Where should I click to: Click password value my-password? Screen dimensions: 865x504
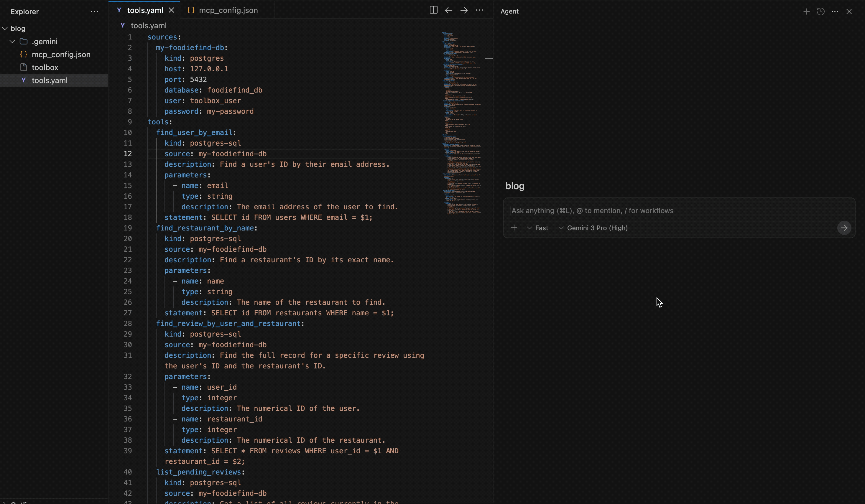[x=230, y=111]
